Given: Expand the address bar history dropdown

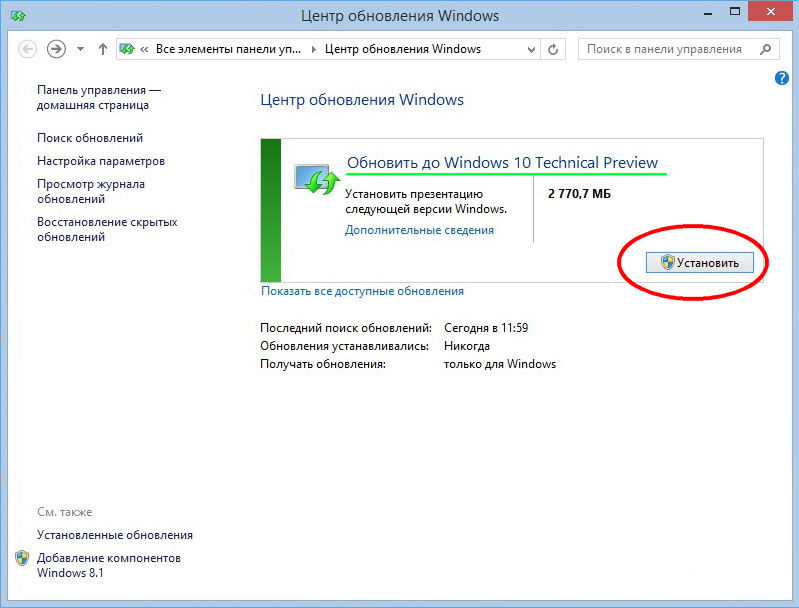Looking at the screenshot, I should [x=531, y=49].
